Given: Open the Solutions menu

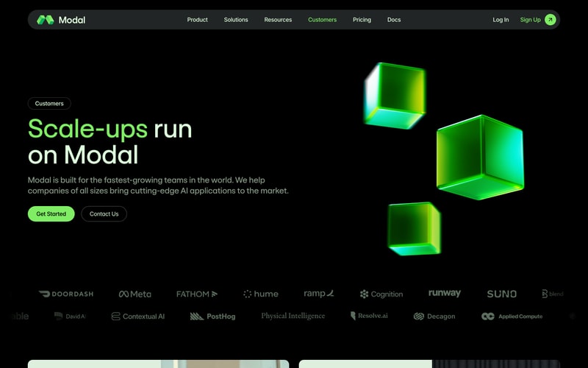Looking at the screenshot, I should (x=236, y=20).
